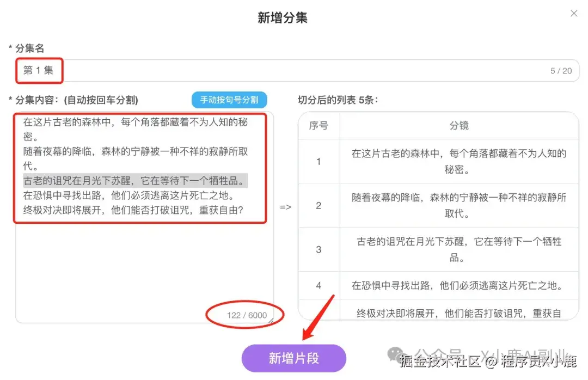588x380 pixels.
Task: Close the 新增分集 dialog
Action: coord(574,13)
